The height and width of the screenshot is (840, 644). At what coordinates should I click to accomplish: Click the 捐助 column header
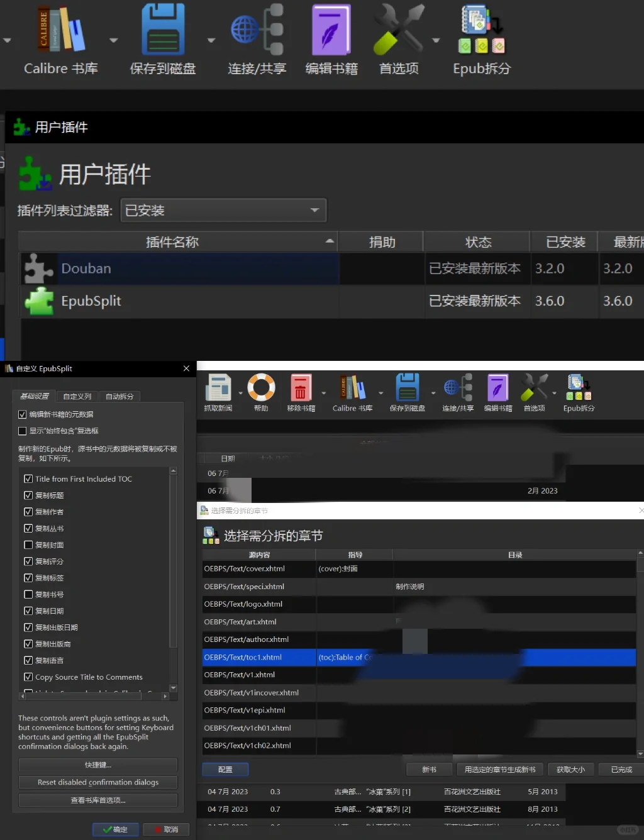coord(381,242)
